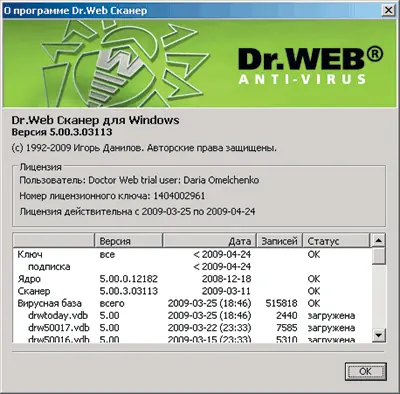This screenshot has width=400, height=394.
Task: Click license key number 1404002961 line
Action: [112, 196]
